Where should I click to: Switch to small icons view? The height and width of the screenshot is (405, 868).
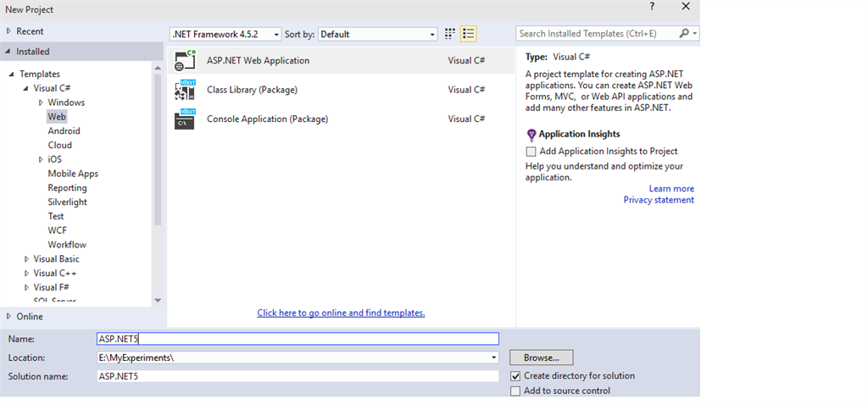[450, 34]
